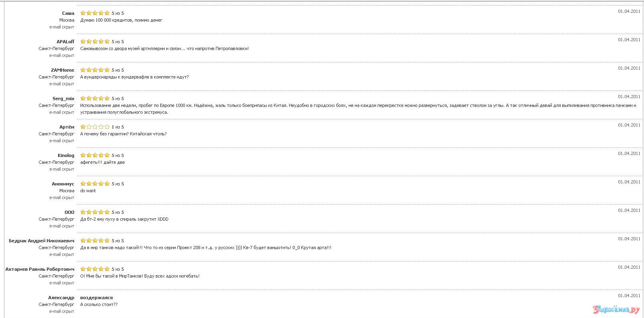The image size is (644, 318).
Task: Click the 'воздержался' label on Александр's review
Action: click(97, 298)
